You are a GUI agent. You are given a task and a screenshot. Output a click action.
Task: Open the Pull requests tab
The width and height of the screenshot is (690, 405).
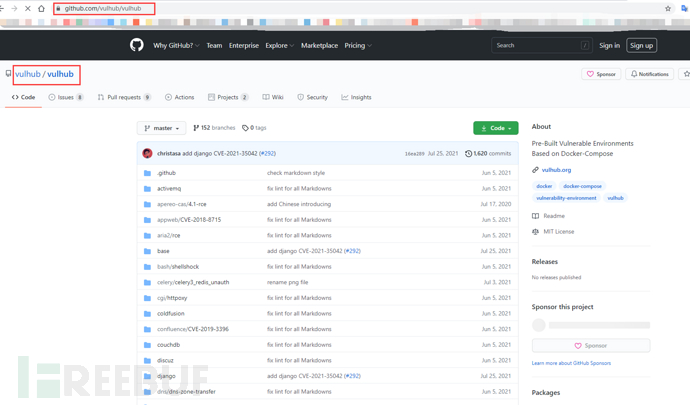[x=124, y=97]
